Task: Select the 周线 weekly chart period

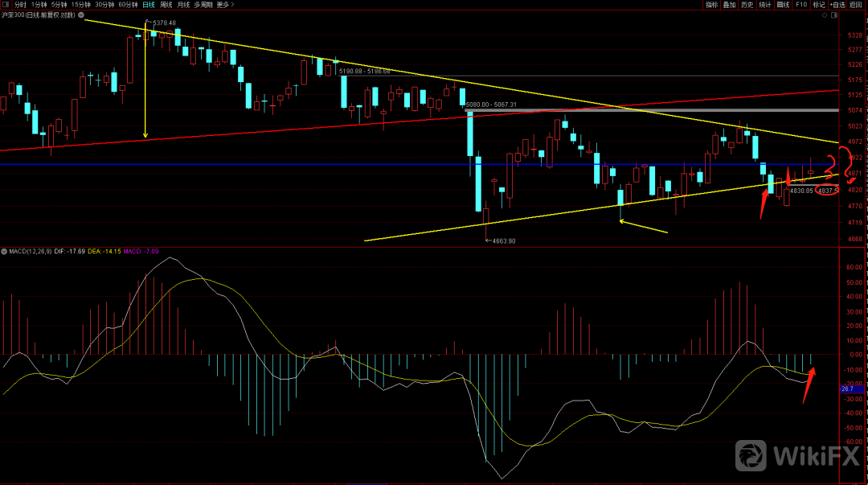Action: pos(166,5)
